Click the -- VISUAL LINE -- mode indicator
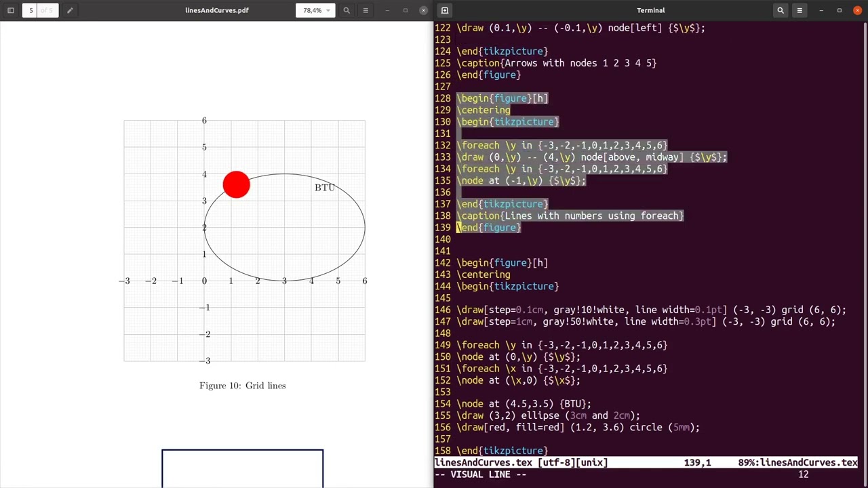868x488 pixels. tap(481, 474)
